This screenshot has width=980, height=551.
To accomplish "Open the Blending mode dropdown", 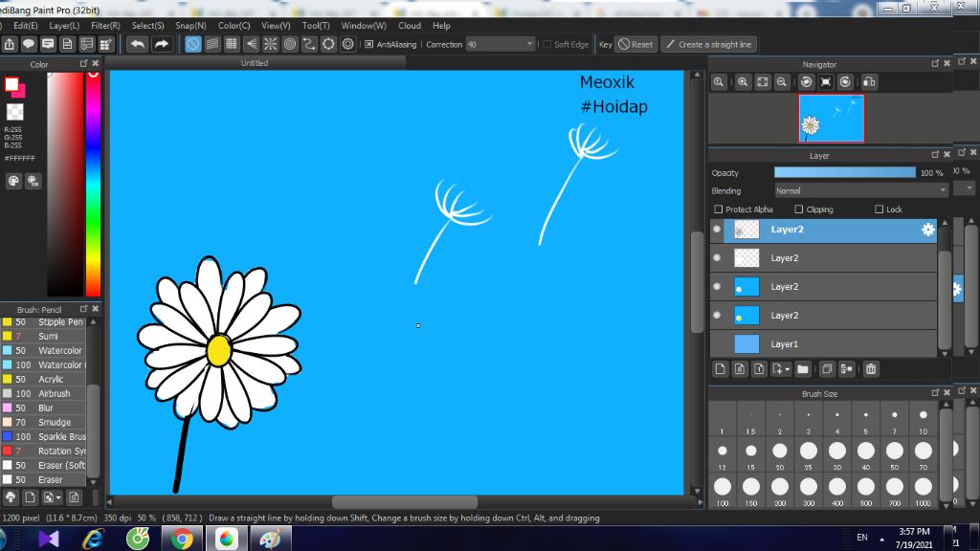I will click(x=862, y=191).
